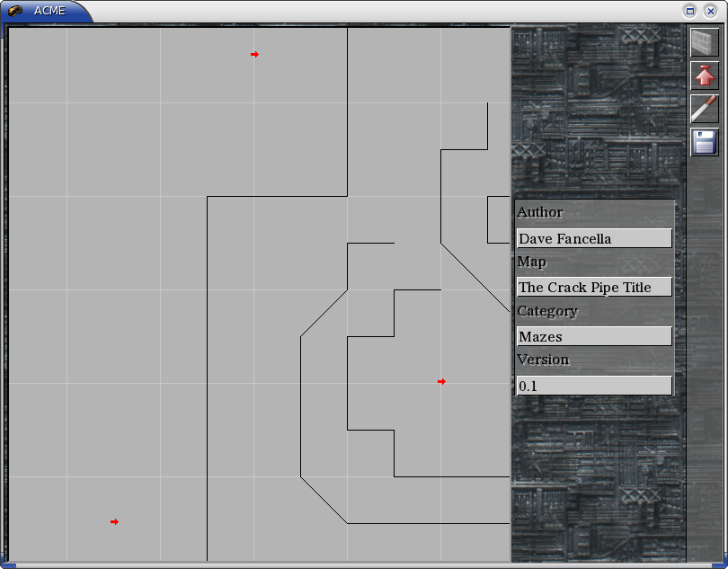
Task: Click the Map label
Action: [531, 262]
